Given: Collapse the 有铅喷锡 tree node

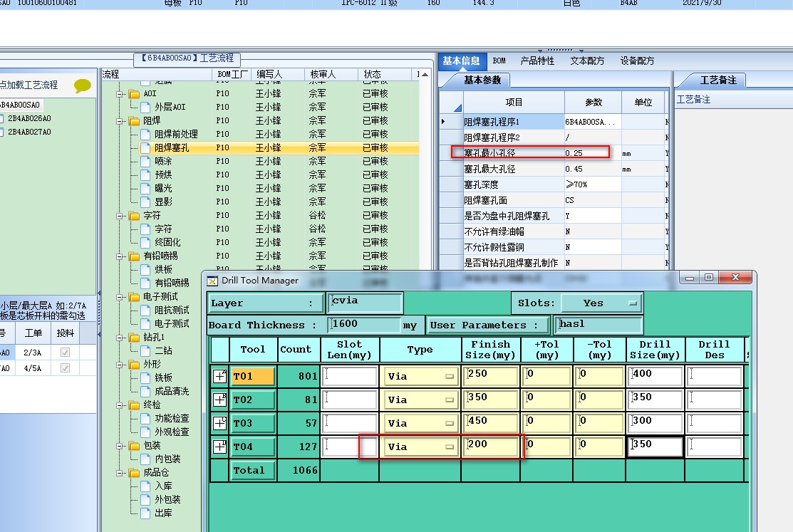Looking at the screenshot, I should click(x=120, y=256).
